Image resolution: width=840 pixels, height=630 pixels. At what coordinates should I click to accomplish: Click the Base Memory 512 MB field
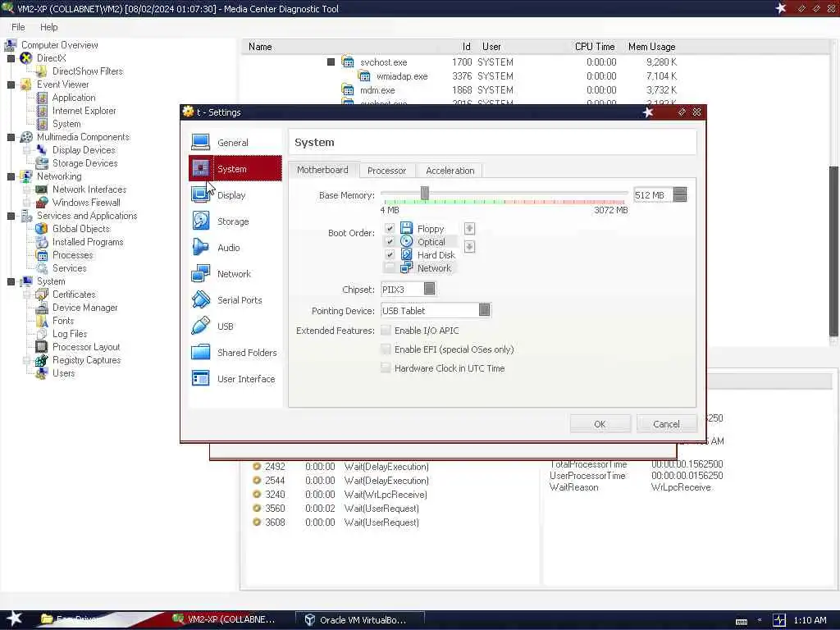(652, 195)
